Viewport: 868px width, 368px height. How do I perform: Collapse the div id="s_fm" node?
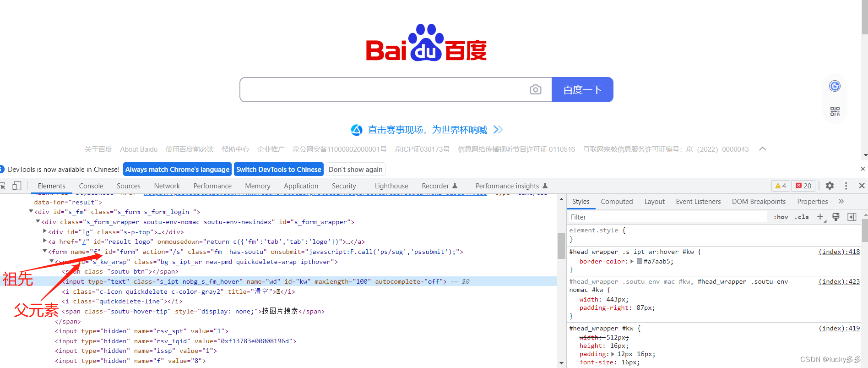pyautogui.click(x=31, y=211)
